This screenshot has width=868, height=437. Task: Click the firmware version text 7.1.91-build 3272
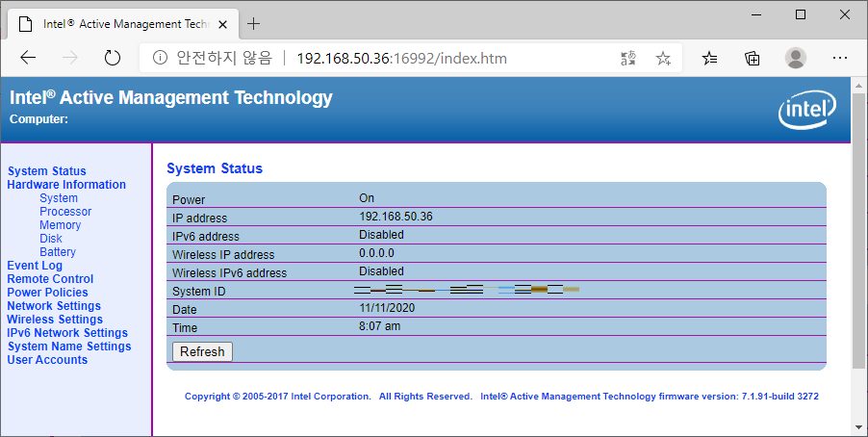tap(780, 397)
